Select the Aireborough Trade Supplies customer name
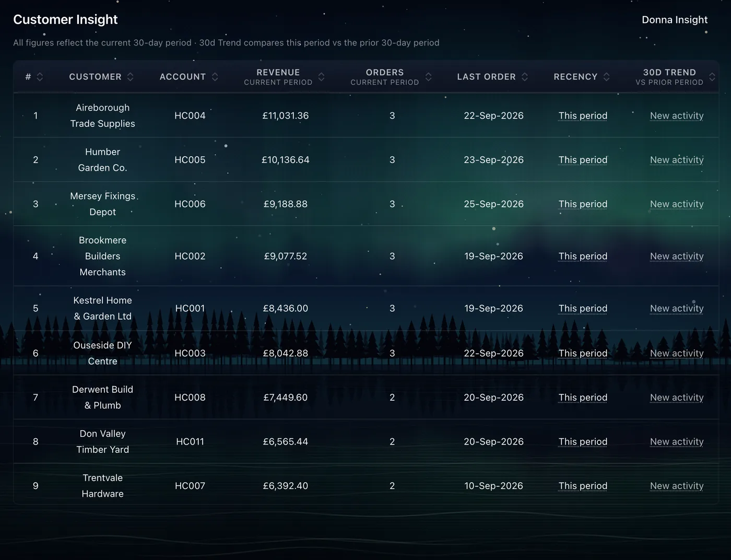Screen dimensions: 731x560 tap(103, 115)
